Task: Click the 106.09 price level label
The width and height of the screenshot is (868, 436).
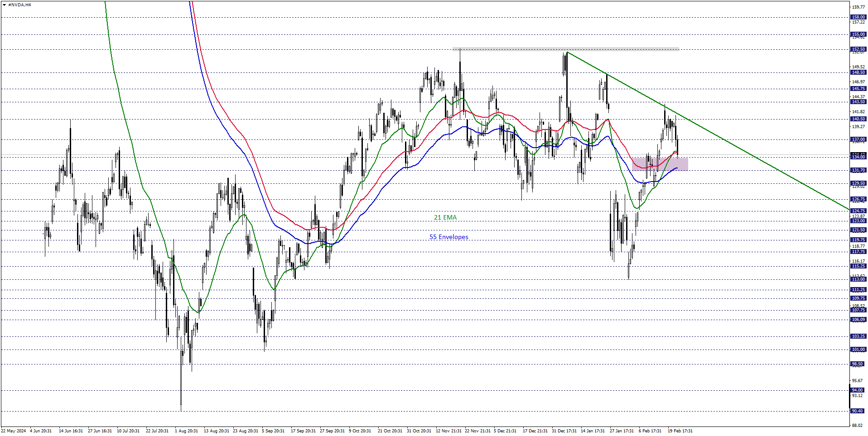Action: click(858, 320)
